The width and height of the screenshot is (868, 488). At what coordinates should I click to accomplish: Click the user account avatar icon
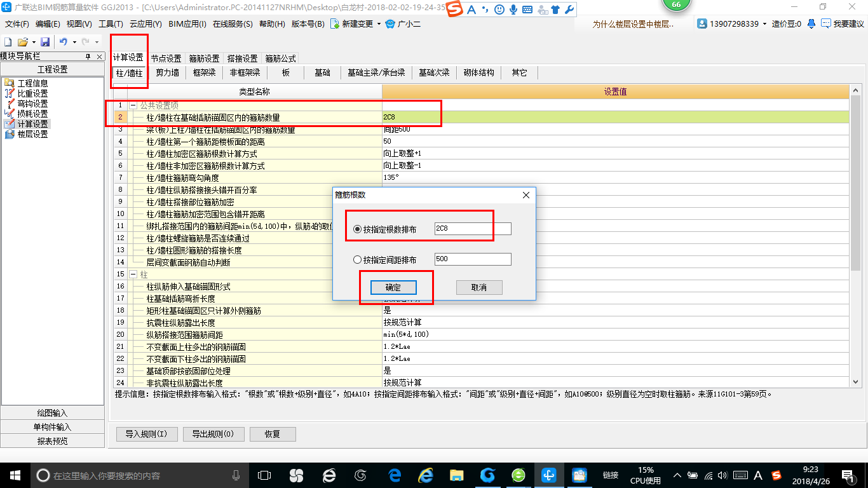[702, 24]
